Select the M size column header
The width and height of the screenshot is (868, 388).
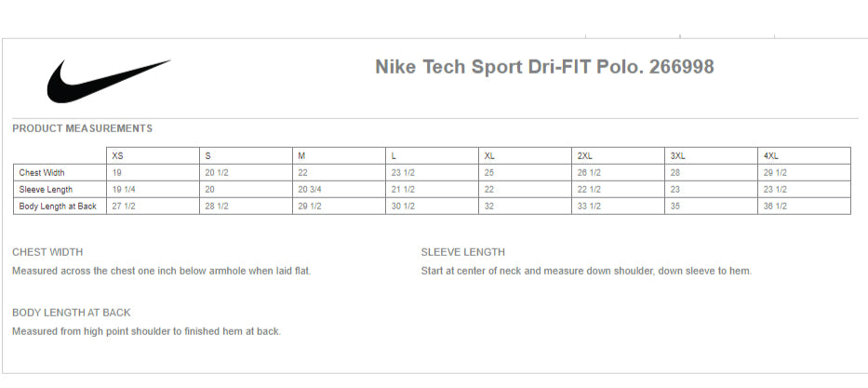tap(301, 155)
